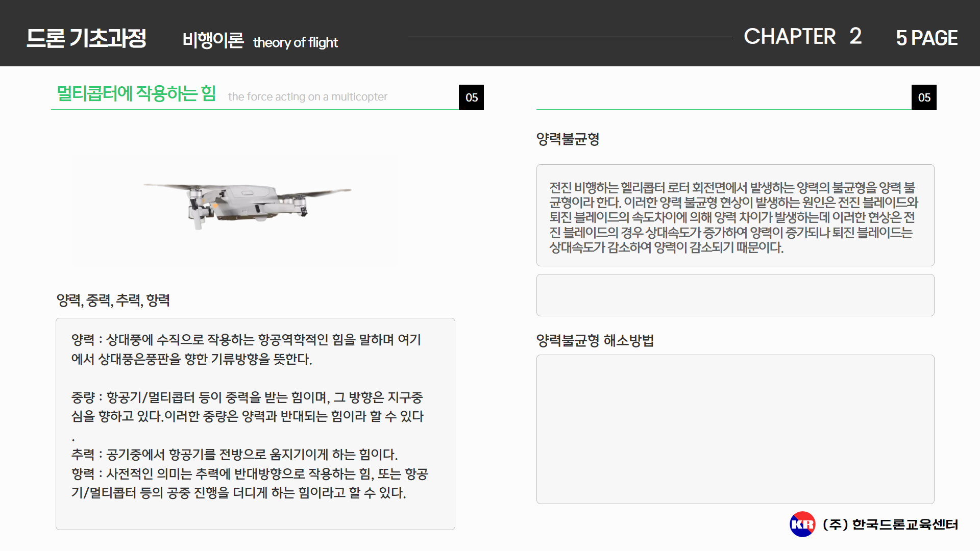
Task: Click the '양력불균형 해소방법' heading
Action: click(595, 340)
